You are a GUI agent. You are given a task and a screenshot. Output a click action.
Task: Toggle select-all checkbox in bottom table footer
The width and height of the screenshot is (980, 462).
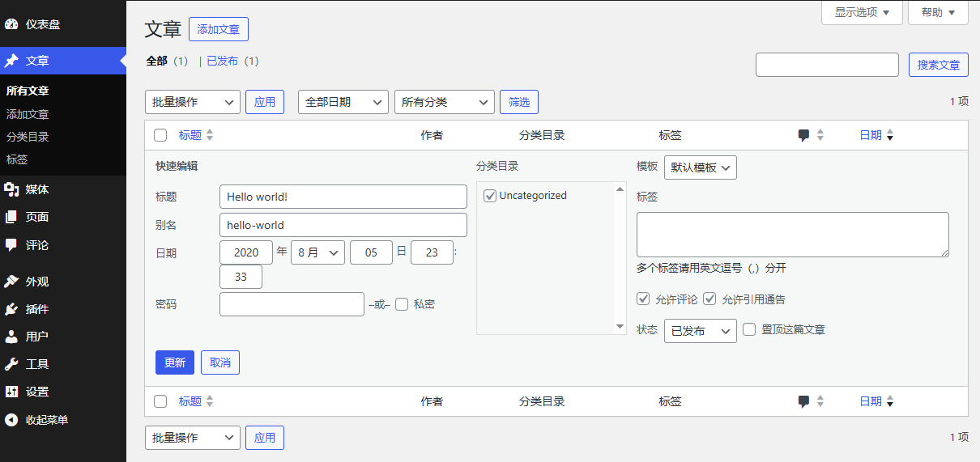160,401
